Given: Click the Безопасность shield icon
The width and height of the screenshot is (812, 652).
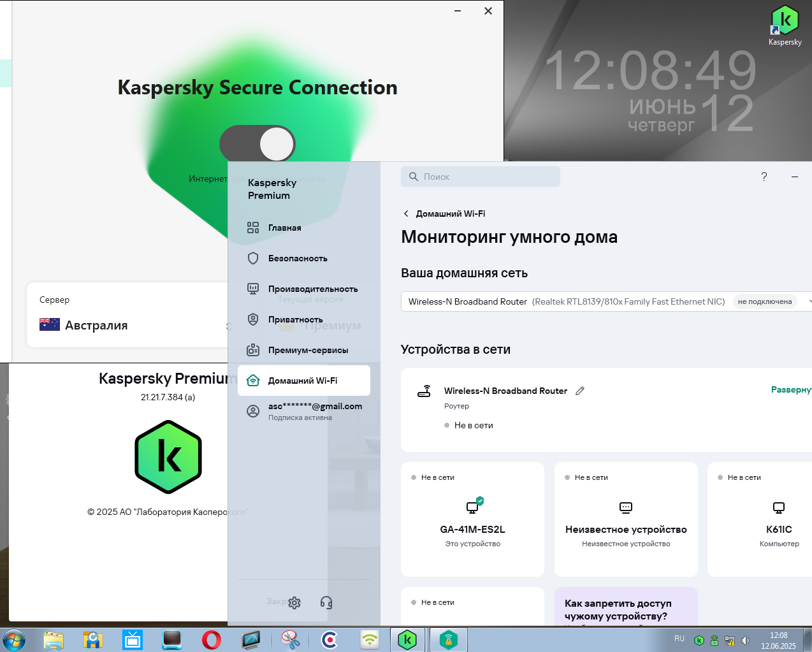Looking at the screenshot, I should pyautogui.click(x=253, y=258).
